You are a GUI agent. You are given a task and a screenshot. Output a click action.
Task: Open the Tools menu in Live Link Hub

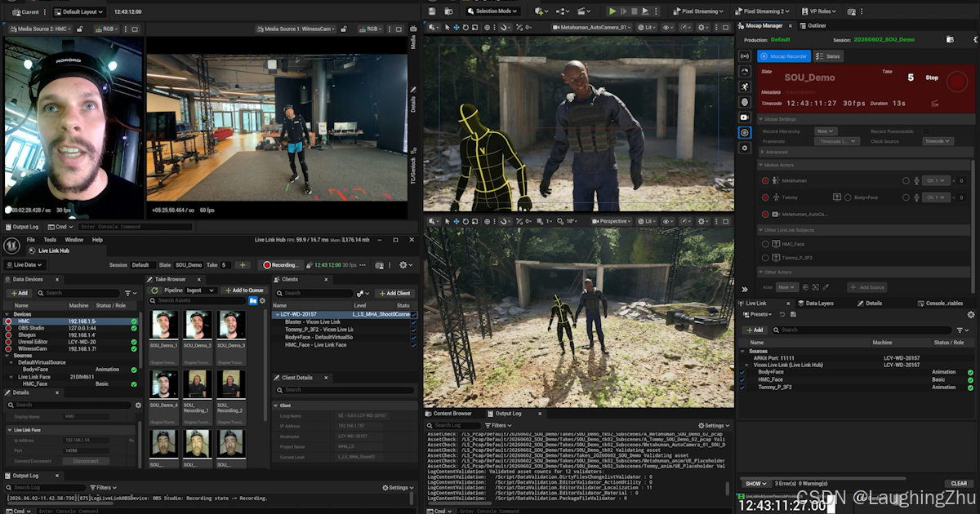pyautogui.click(x=50, y=240)
